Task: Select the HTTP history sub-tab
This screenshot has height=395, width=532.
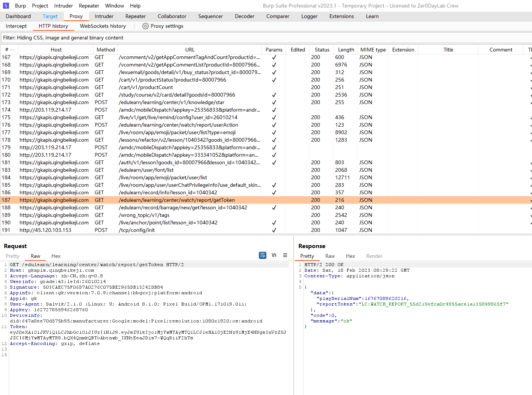Action: (53, 26)
